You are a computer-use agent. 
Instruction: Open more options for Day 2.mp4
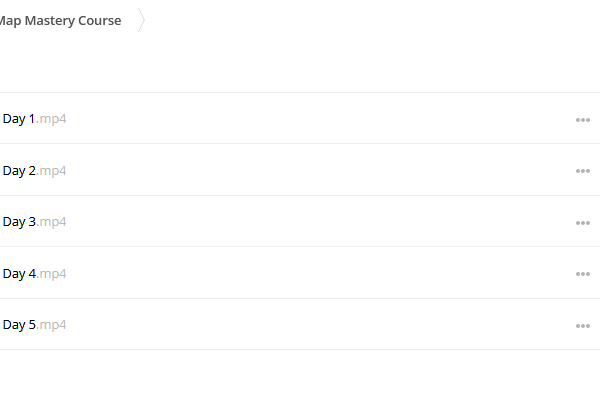tap(582, 171)
